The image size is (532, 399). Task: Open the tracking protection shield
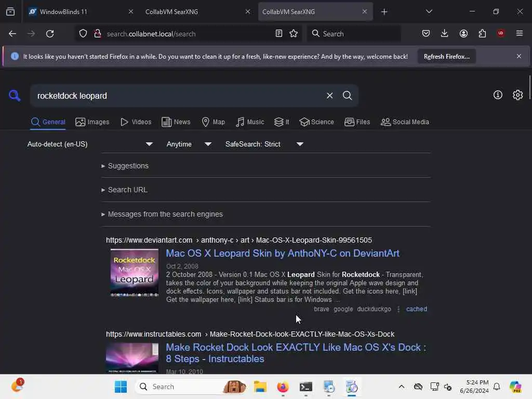[83, 34]
